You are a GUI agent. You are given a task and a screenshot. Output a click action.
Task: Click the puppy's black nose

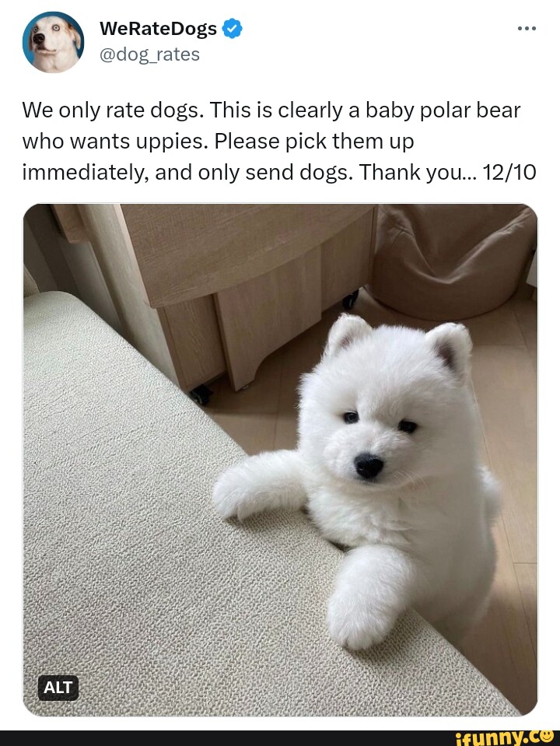point(369,465)
